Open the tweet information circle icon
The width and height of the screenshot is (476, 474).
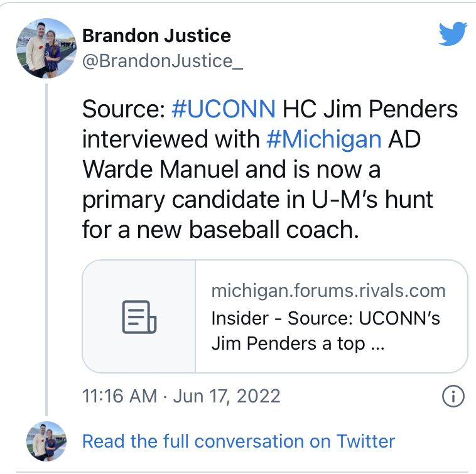[453, 396]
